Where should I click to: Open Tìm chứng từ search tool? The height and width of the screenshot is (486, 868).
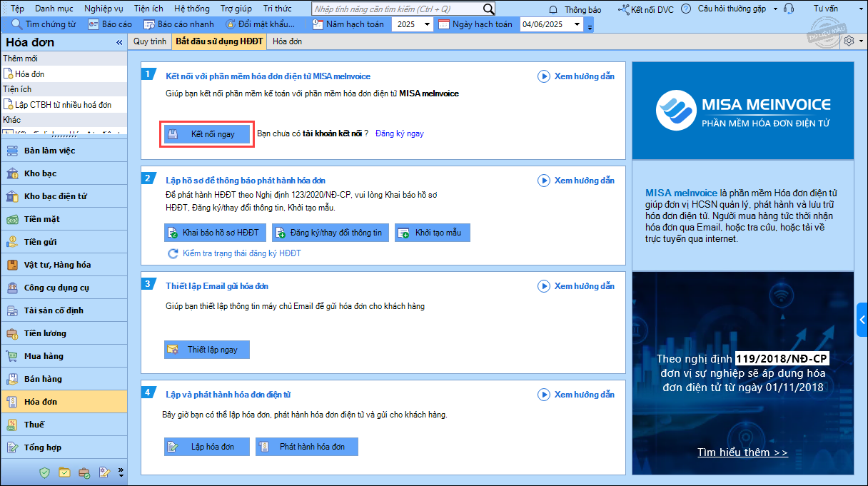(x=44, y=24)
